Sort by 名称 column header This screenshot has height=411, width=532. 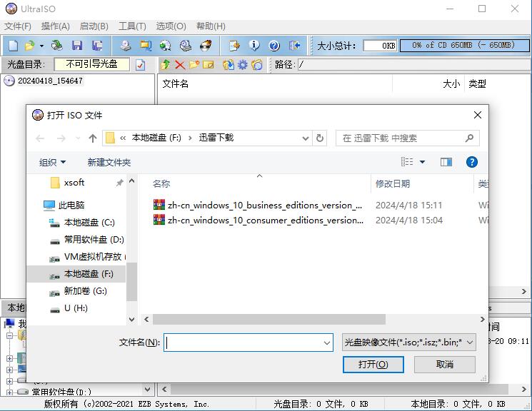[x=161, y=184]
